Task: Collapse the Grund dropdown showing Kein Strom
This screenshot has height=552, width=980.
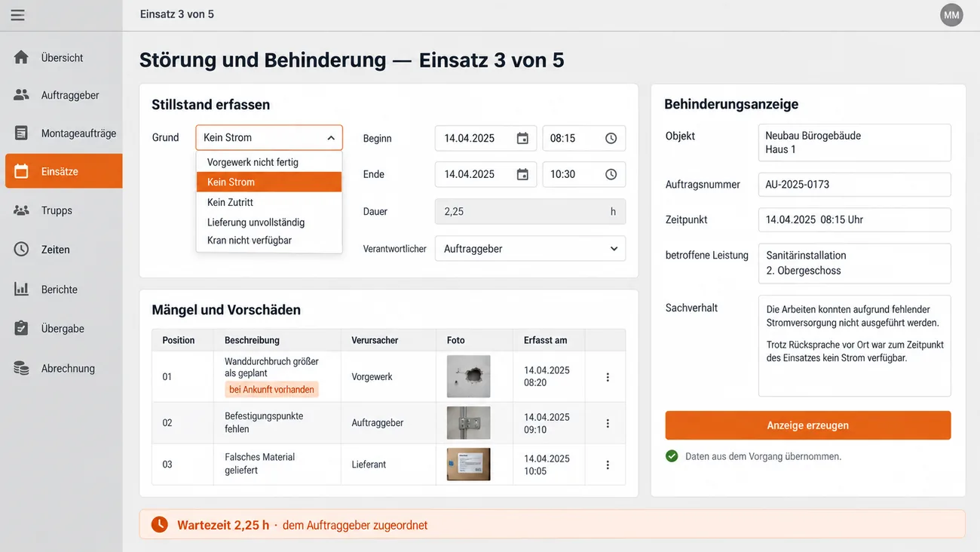Action: (x=269, y=138)
